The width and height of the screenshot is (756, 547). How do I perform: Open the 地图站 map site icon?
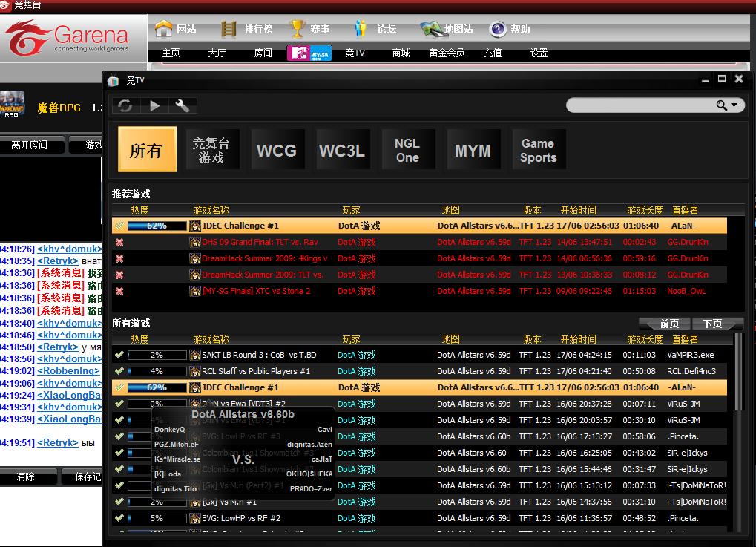432,29
